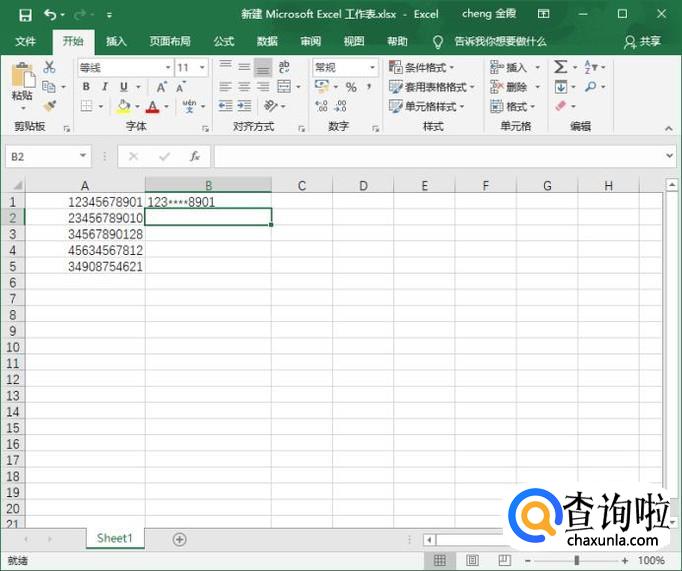Open 条件格式 dropdown
682x571 pixels.
point(421,67)
